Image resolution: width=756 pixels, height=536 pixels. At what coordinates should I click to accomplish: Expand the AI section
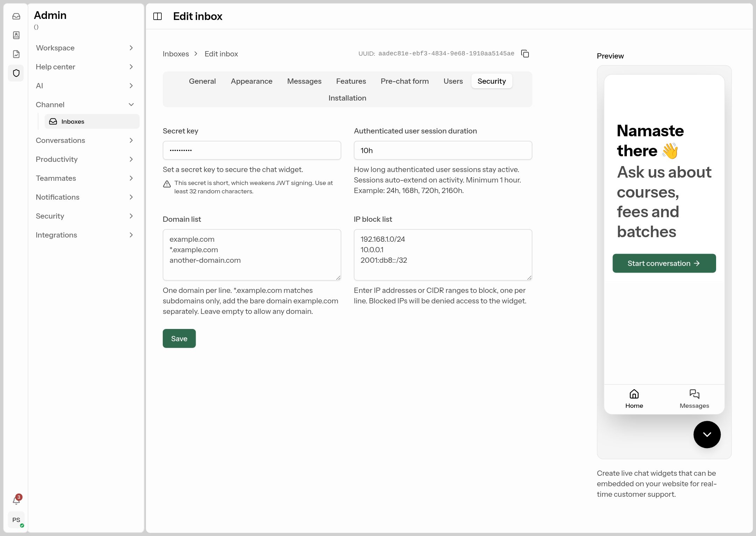[x=85, y=86]
